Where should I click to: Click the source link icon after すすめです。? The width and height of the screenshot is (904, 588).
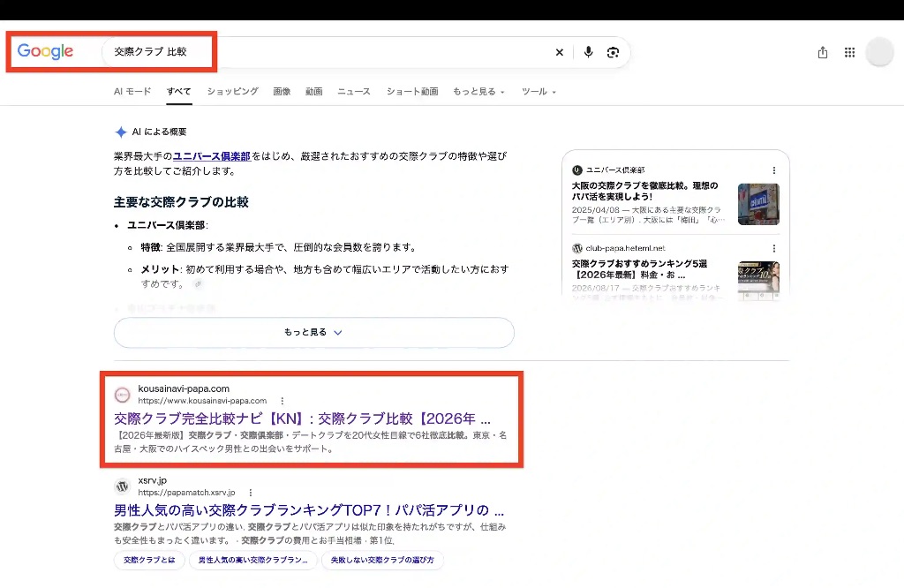pos(198,283)
